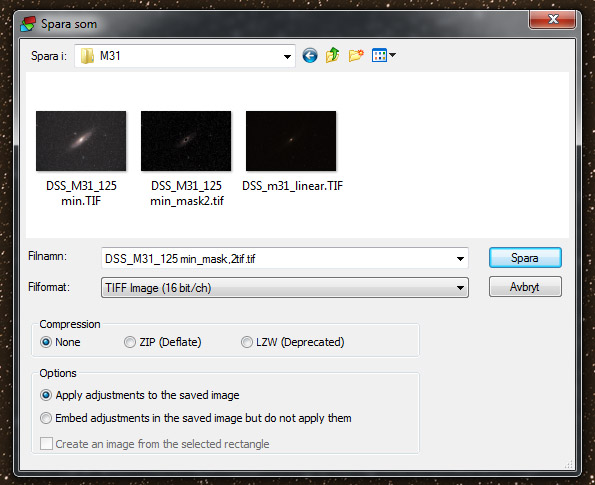Screen dimensions: 595x485
Task: Select LZW (Deprecated) compression
Action: [247, 342]
